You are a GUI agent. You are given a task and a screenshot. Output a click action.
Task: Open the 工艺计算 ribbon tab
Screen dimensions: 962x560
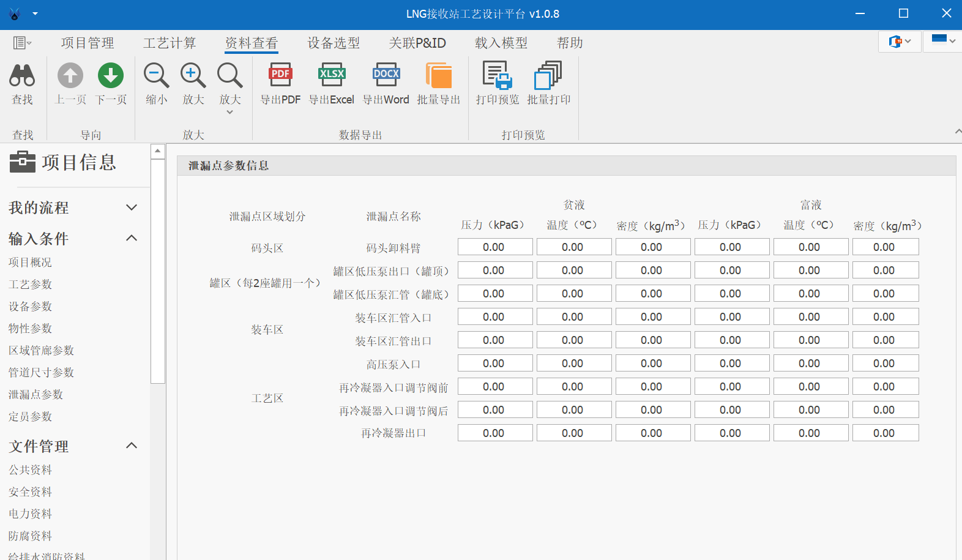[x=170, y=43]
